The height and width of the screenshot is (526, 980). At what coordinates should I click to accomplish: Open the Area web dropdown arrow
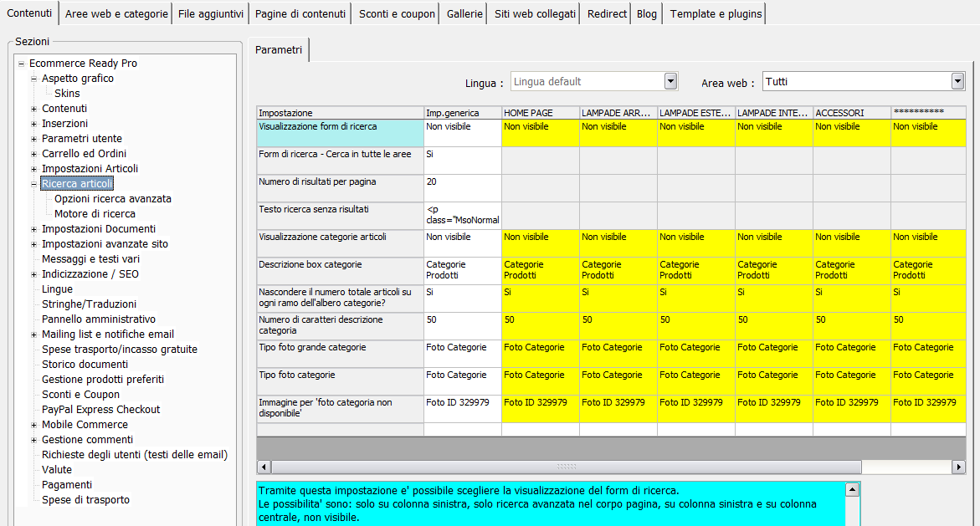(x=957, y=81)
